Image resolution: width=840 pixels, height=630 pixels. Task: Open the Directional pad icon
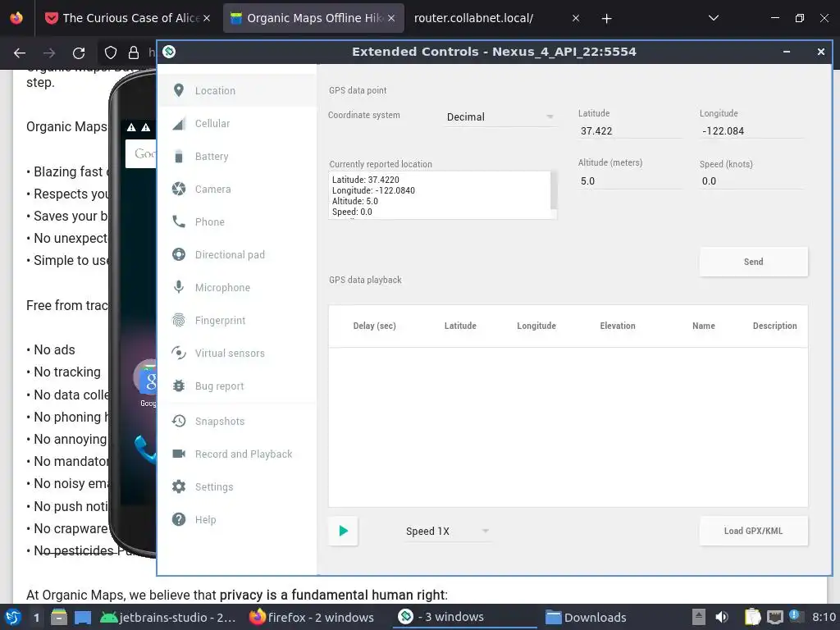179,254
